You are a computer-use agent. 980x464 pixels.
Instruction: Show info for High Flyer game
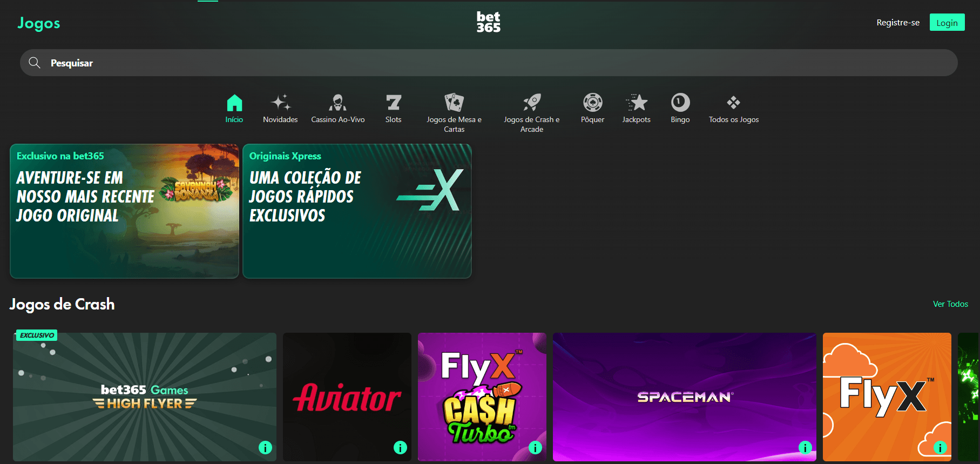265,447
